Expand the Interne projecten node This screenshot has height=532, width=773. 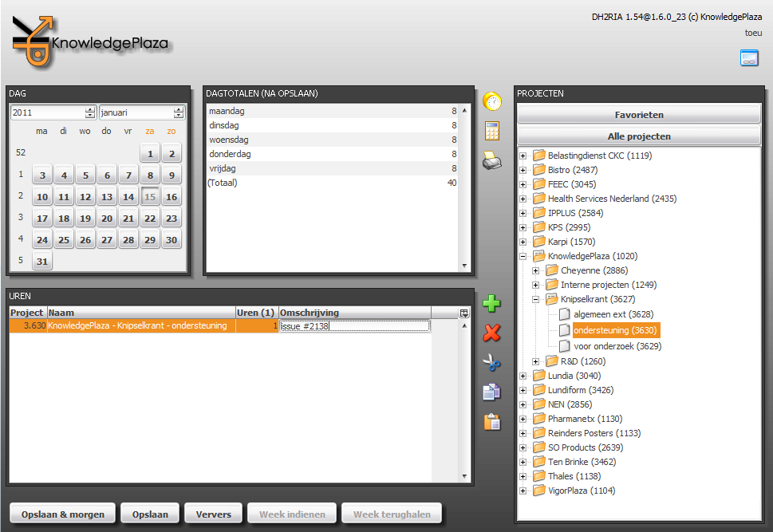536,285
